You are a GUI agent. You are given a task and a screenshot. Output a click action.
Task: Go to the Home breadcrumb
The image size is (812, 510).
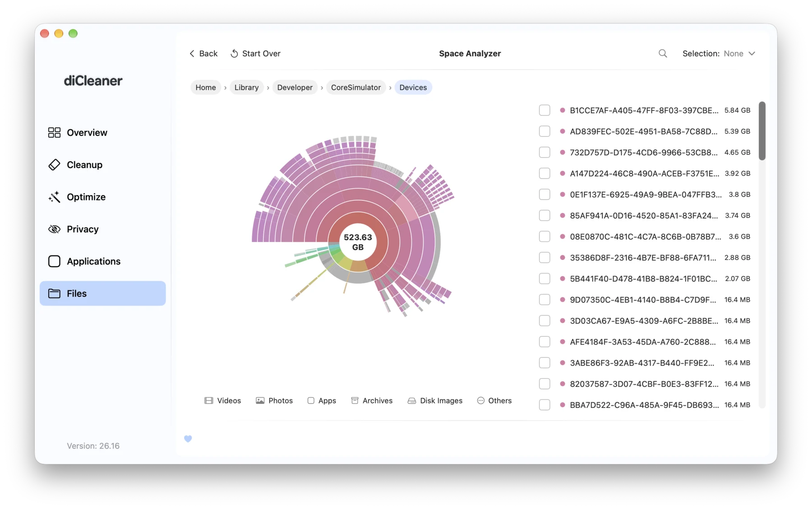pyautogui.click(x=206, y=87)
